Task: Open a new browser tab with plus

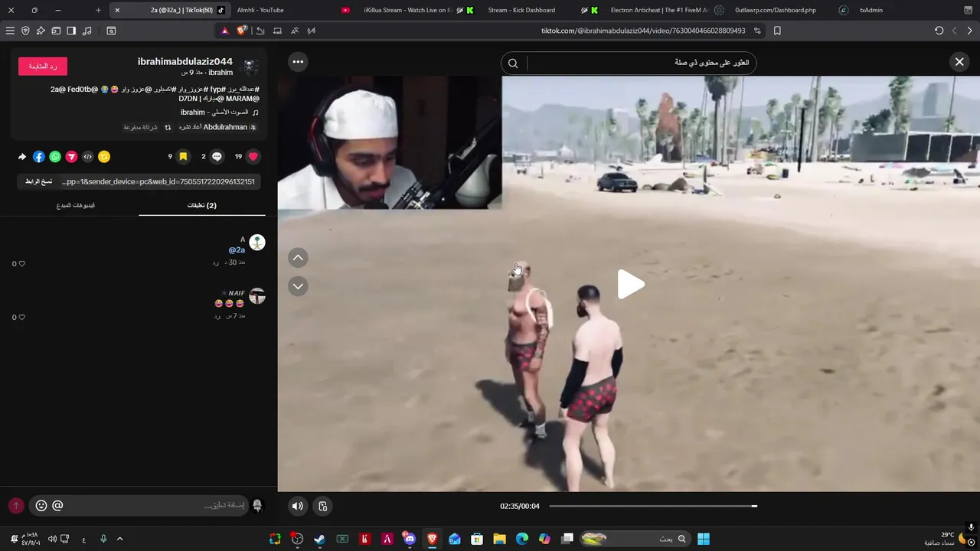Action: click(x=98, y=10)
